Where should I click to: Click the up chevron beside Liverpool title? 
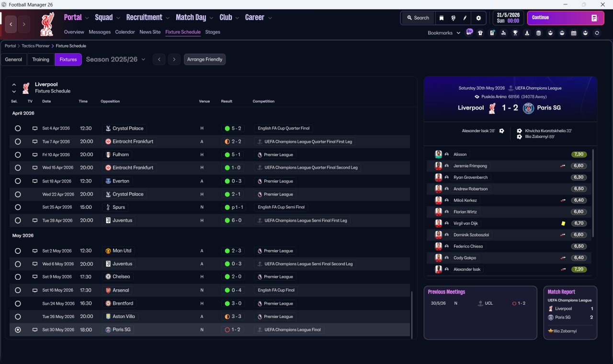tap(14, 85)
